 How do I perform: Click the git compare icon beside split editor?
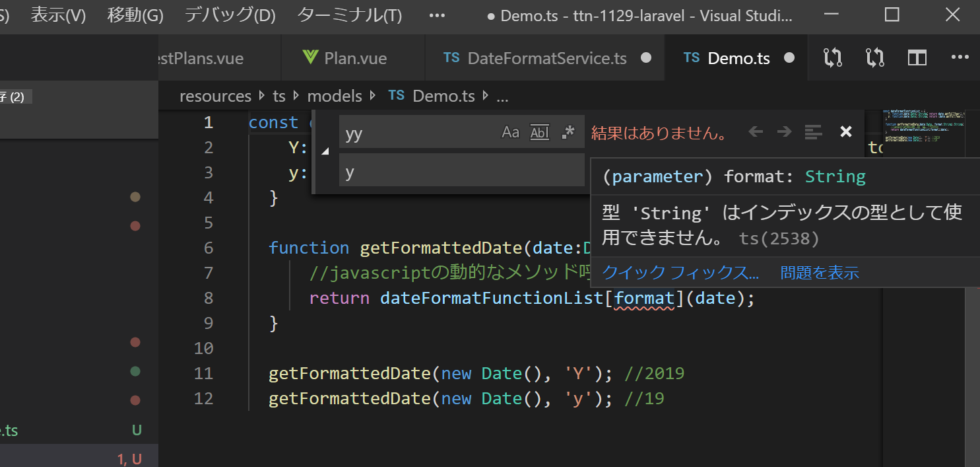(x=875, y=58)
